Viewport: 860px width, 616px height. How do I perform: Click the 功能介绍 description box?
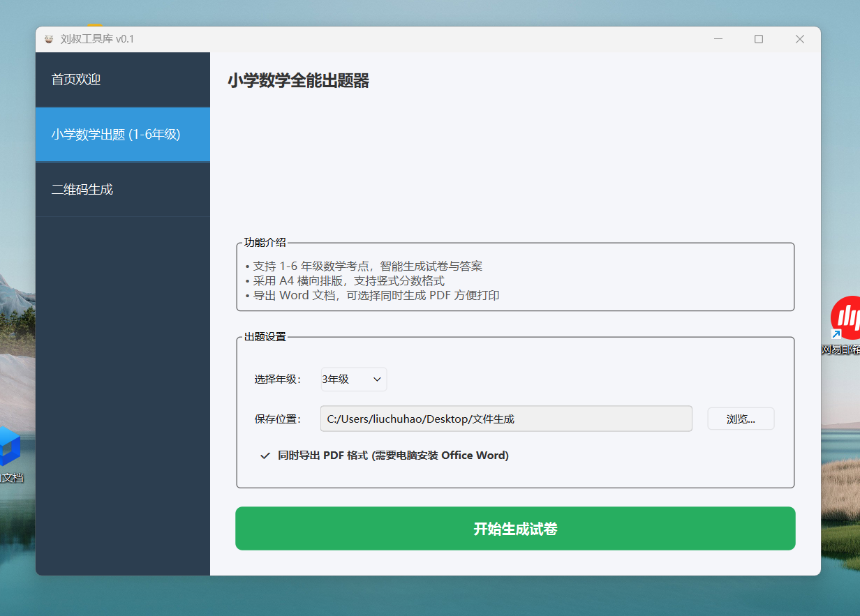pos(515,280)
